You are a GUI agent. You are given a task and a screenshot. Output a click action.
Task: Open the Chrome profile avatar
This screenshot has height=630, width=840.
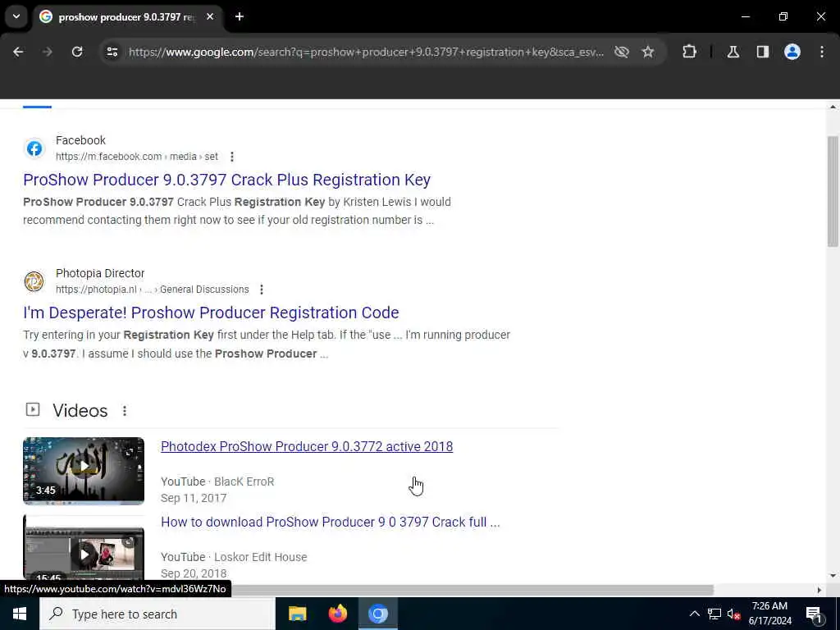click(792, 52)
